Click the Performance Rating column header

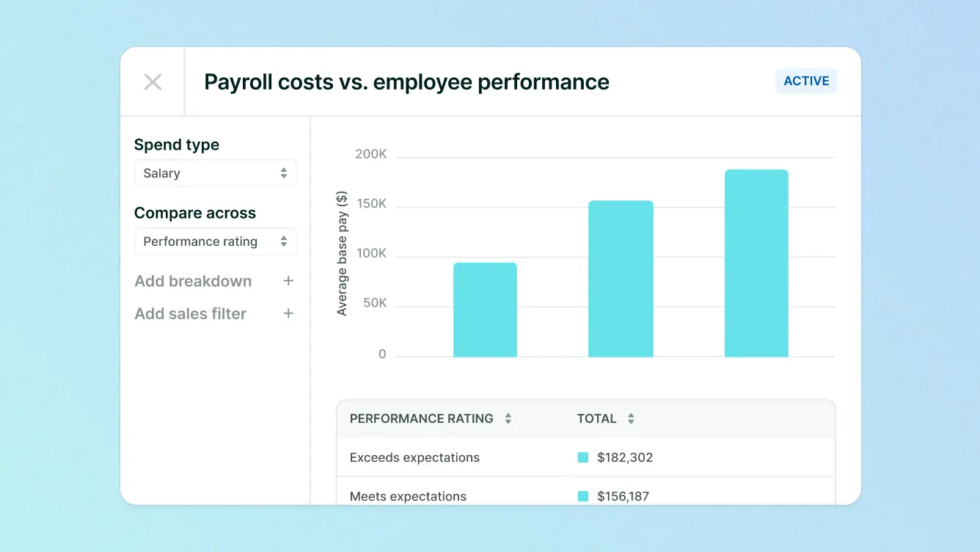coord(421,419)
